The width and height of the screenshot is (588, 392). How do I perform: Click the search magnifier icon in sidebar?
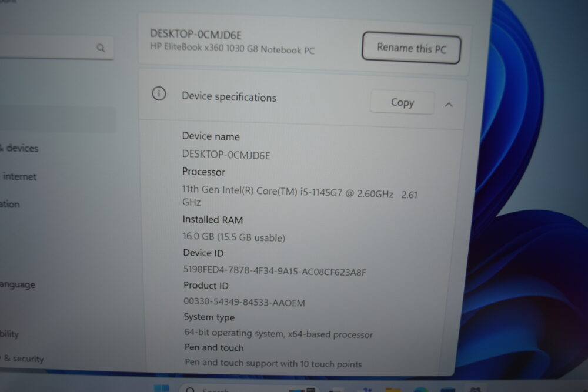point(101,48)
